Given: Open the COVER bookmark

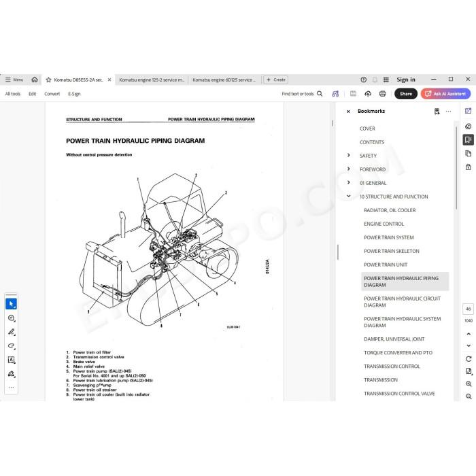Looking at the screenshot, I should 367,129.
